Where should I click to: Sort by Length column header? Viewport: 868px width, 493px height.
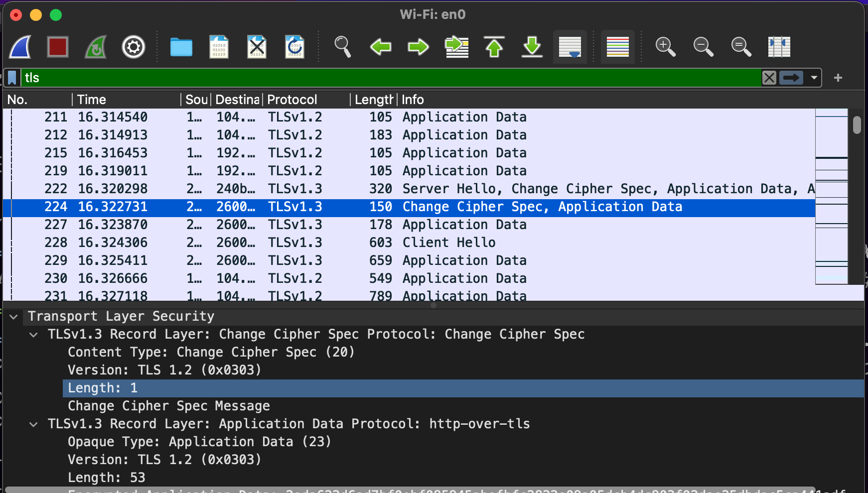tap(374, 100)
